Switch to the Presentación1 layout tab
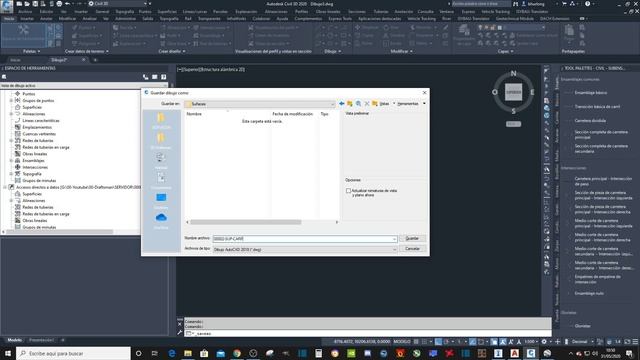Screen dimensions: 640x360 41,340
